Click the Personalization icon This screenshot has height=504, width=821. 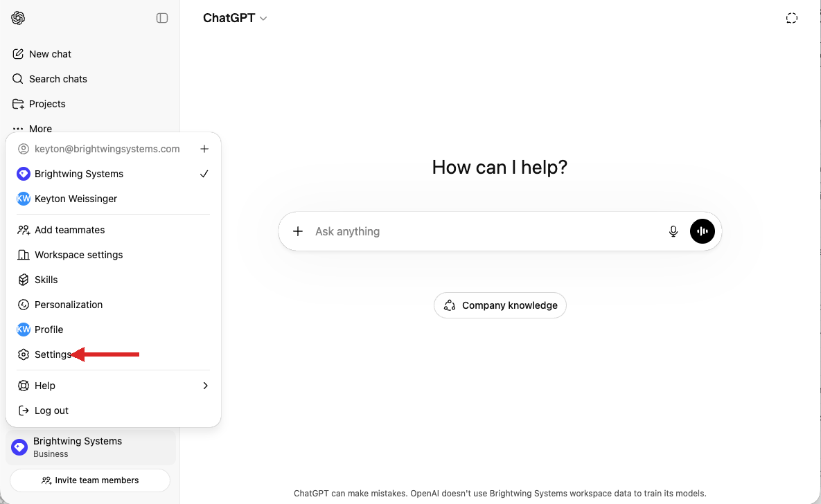point(24,305)
